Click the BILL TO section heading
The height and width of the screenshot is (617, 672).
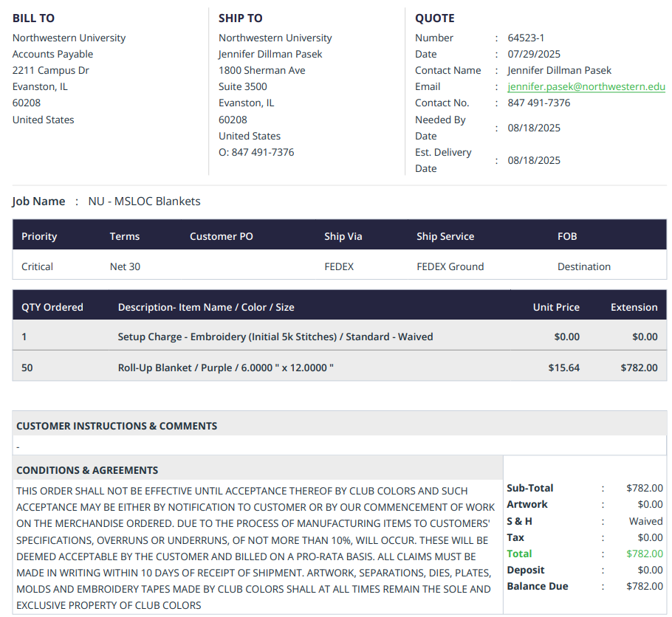pyautogui.click(x=33, y=18)
